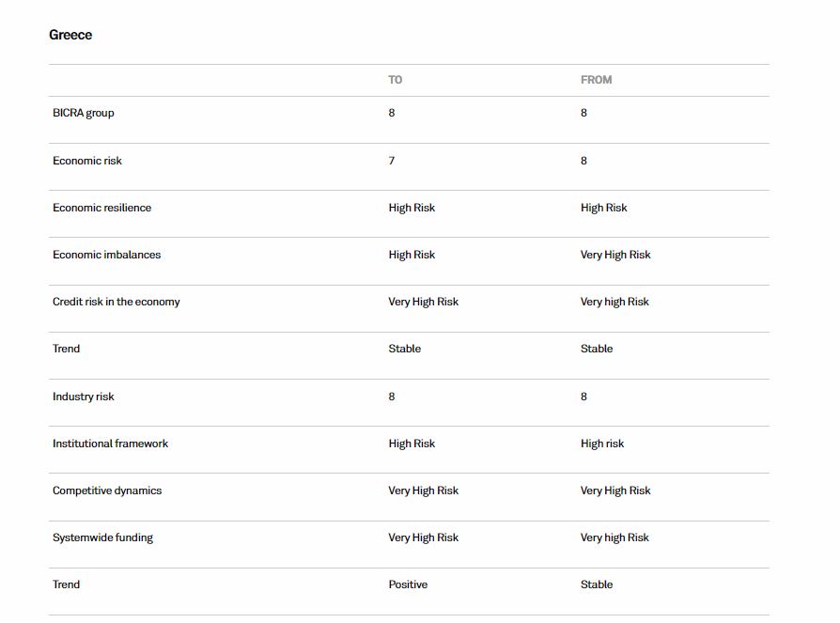Click the Institutional framework row label
The image size is (840, 623).
coord(110,444)
